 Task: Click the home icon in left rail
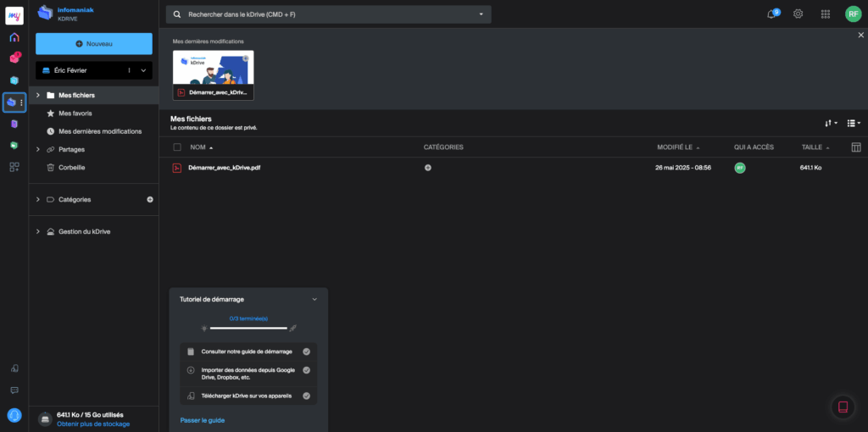[x=14, y=37]
